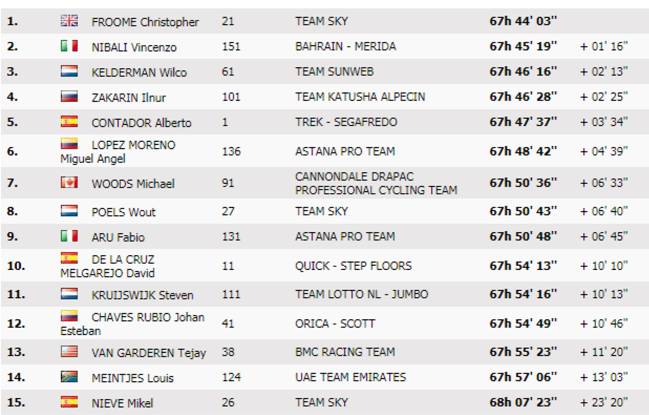Open the TEAM SUNWEB team entry
Screen dimensions: 649x415
click(x=334, y=72)
